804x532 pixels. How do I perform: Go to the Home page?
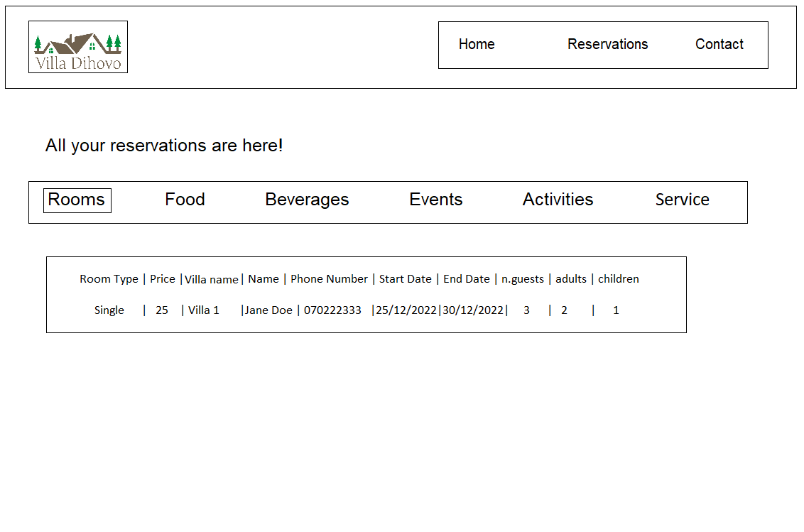point(477,44)
